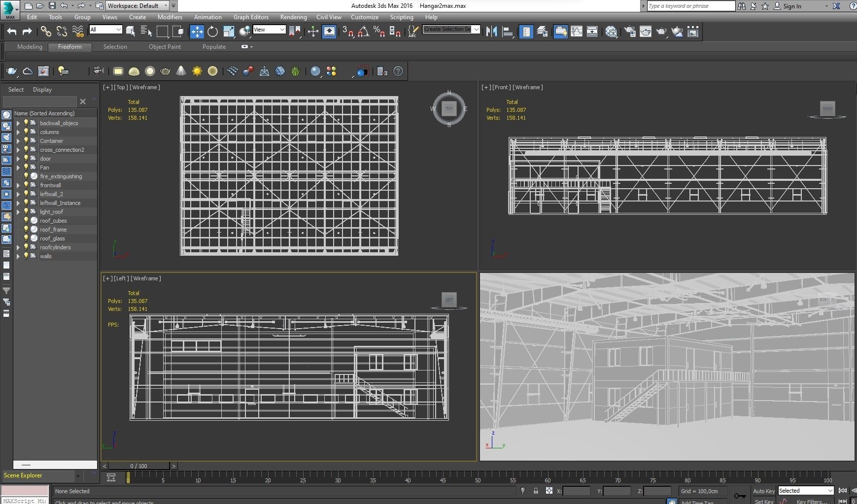Image resolution: width=857 pixels, height=504 pixels.
Task: Click the cone primitive icon
Action: [x=181, y=71]
